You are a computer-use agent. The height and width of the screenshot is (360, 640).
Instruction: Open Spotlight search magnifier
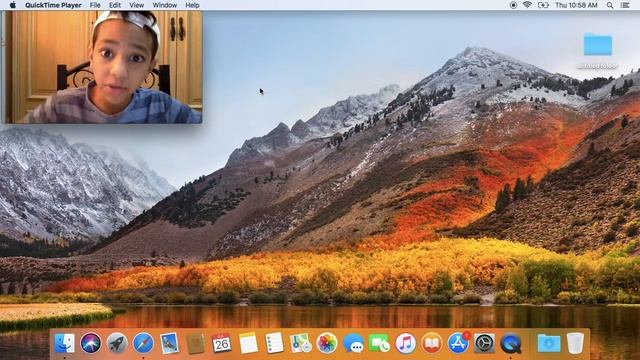tap(610, 5)
